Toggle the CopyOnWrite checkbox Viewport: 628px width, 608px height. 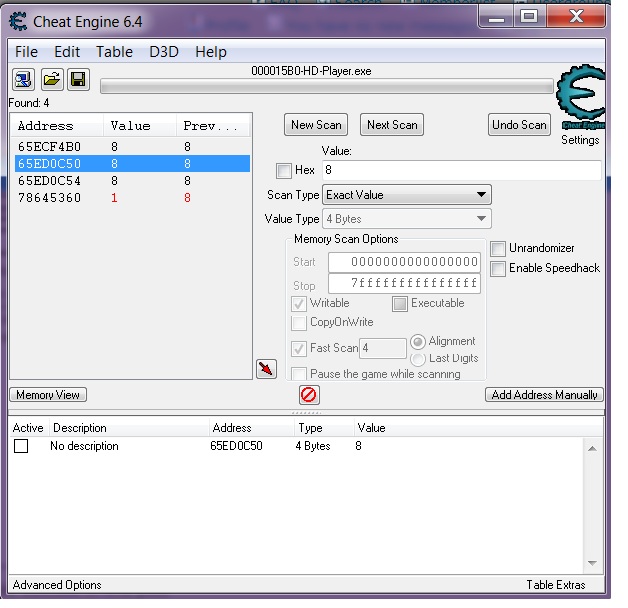(299, 323)
